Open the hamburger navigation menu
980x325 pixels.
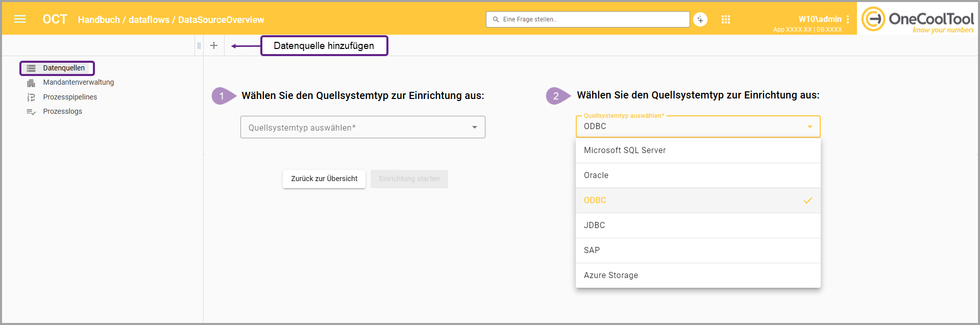pos(20,19)
